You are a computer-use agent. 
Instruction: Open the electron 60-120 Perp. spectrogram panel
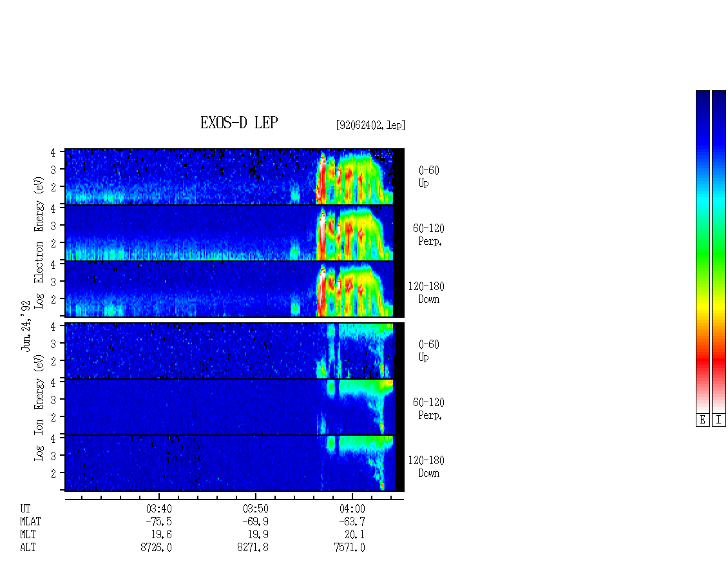[x=235, y=233]
